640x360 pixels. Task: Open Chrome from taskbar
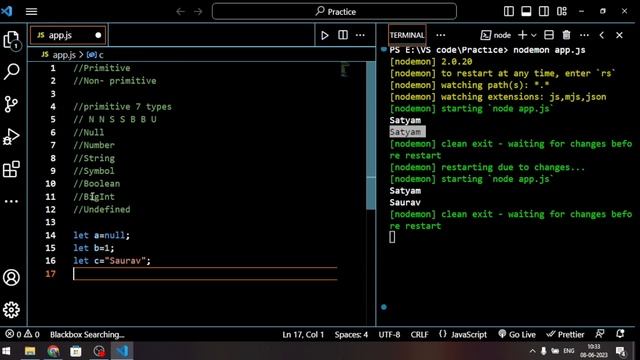(x=53, y=351)
